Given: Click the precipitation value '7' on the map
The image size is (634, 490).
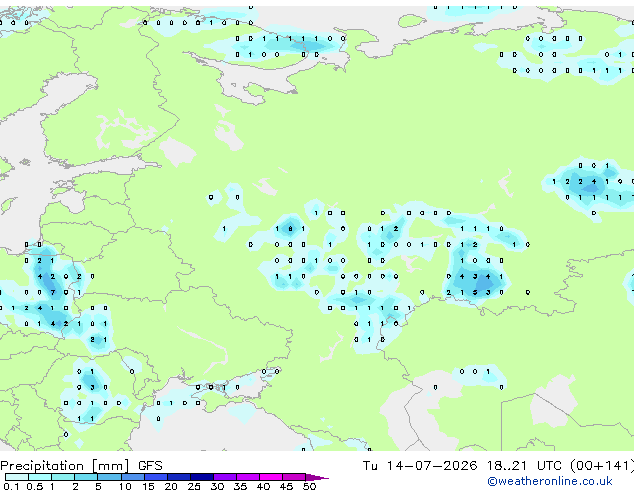Looking at the screenshot, I should click(x=53, y=292).
